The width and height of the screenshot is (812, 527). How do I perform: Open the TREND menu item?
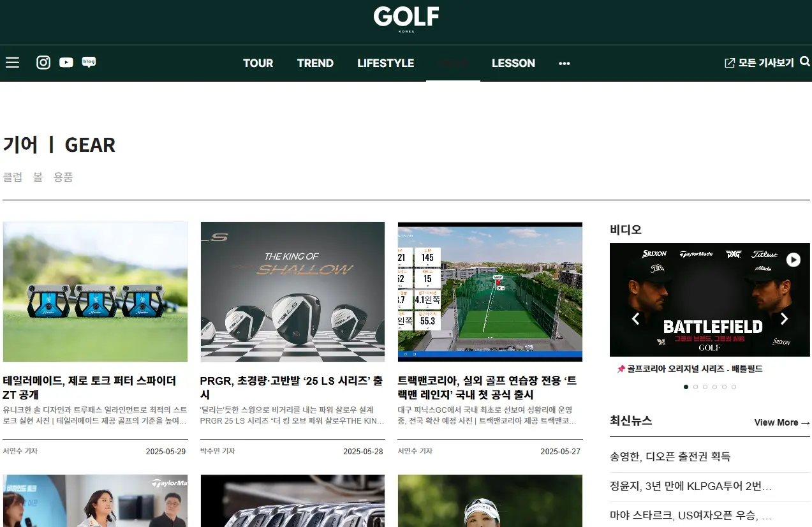coord(315,63)
